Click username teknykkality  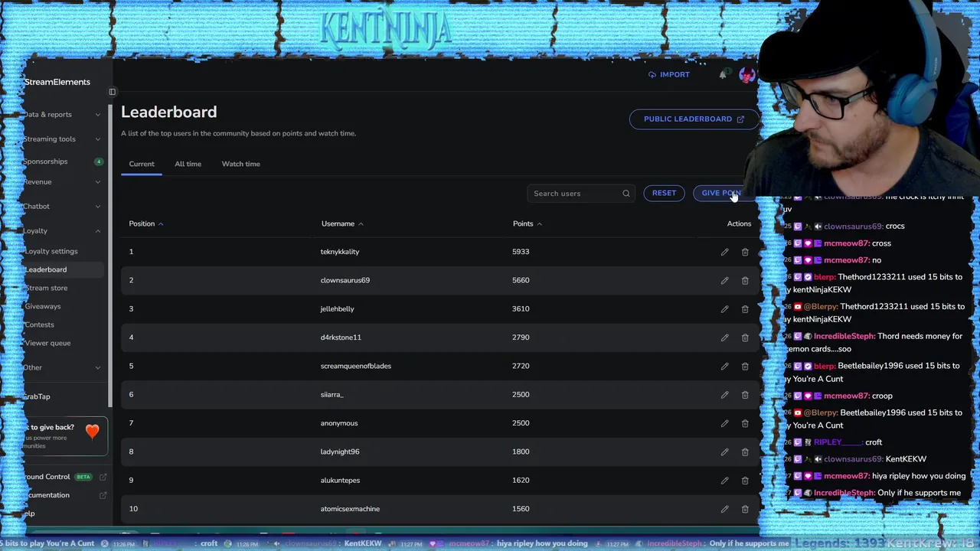340,252
